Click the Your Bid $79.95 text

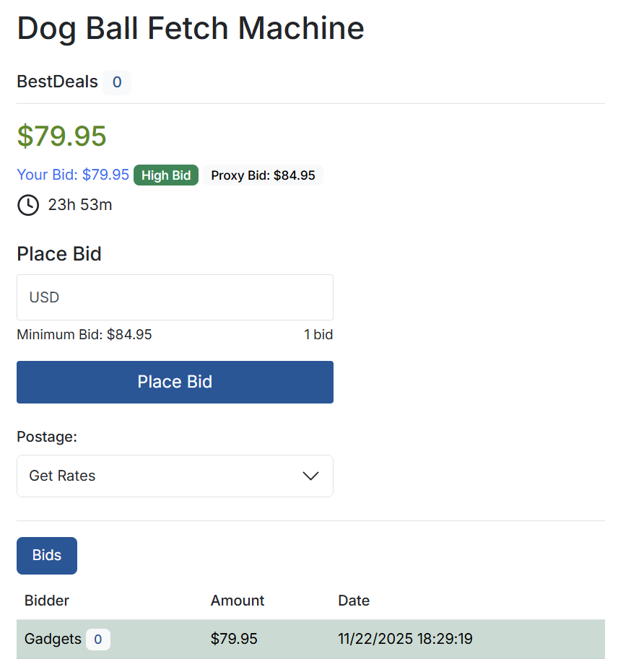pyautogui.click(x=73, y=175)
